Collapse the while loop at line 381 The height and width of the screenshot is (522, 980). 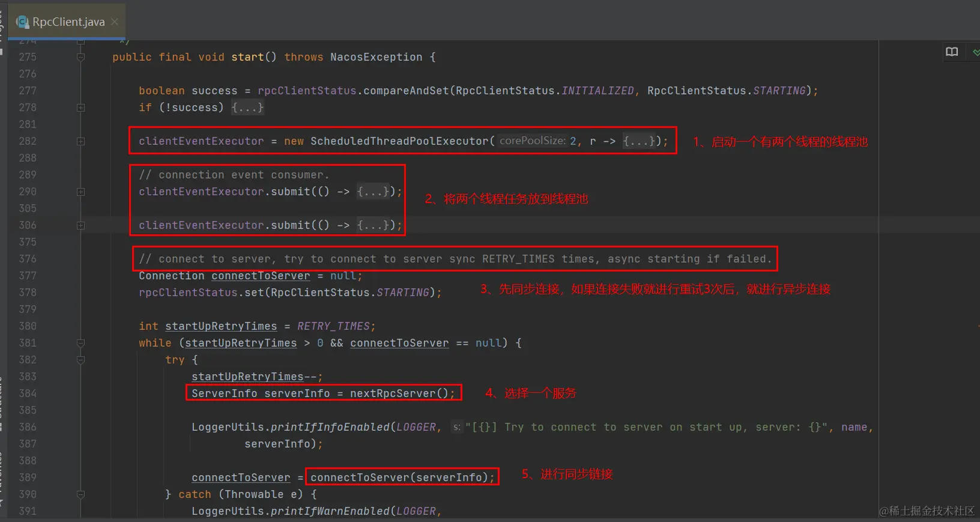80,343
